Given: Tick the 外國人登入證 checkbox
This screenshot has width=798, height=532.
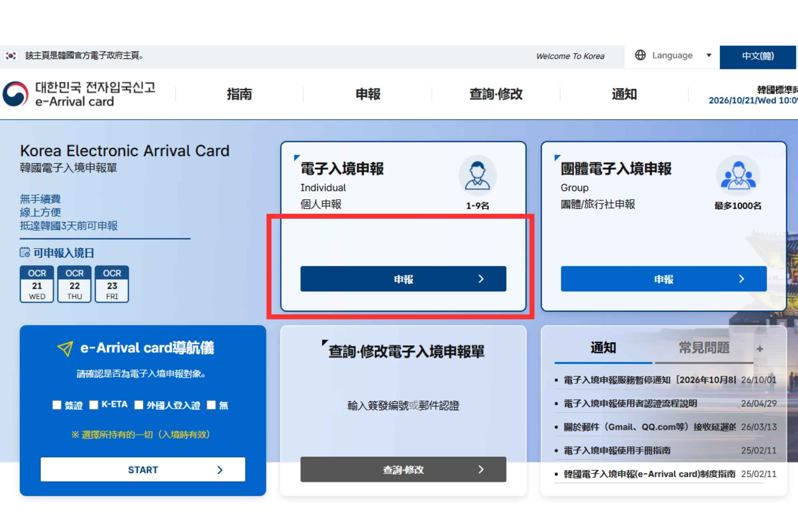Looking at the screenshot, I should pyautogui.click(x=139, y=405).
